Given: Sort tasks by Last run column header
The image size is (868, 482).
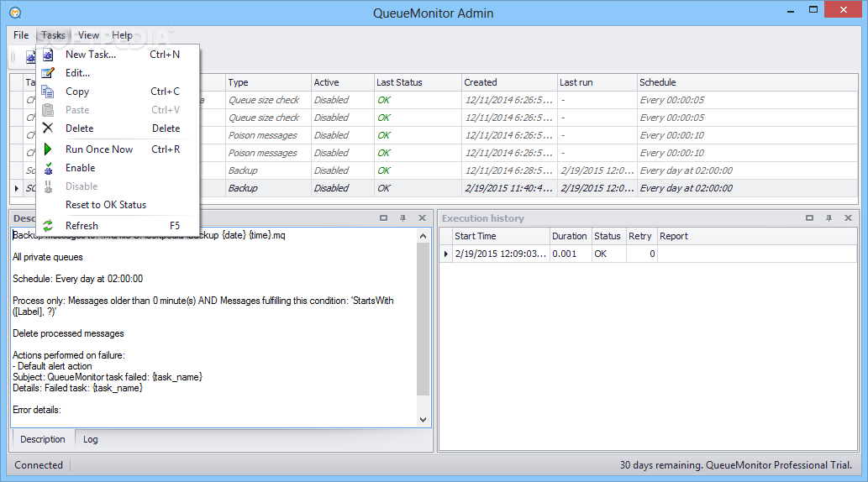Looking at the screenshot, I should pos(597,82).
